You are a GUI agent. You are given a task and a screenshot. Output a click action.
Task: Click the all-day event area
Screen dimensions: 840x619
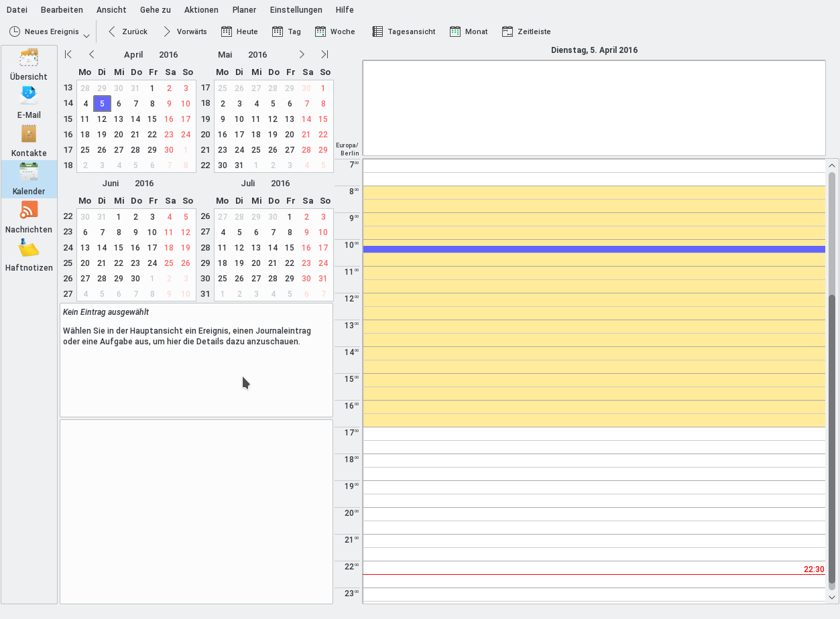594,108
